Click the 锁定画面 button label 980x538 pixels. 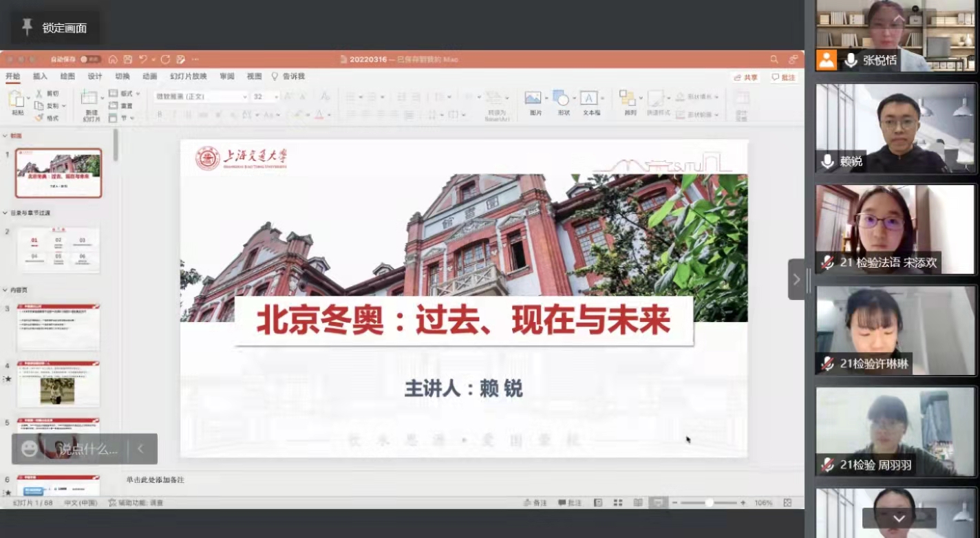[65, 28]
